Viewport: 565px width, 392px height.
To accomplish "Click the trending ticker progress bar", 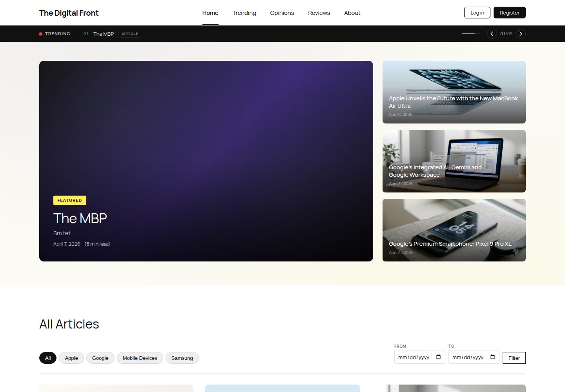I will click(x=471, y=34).
